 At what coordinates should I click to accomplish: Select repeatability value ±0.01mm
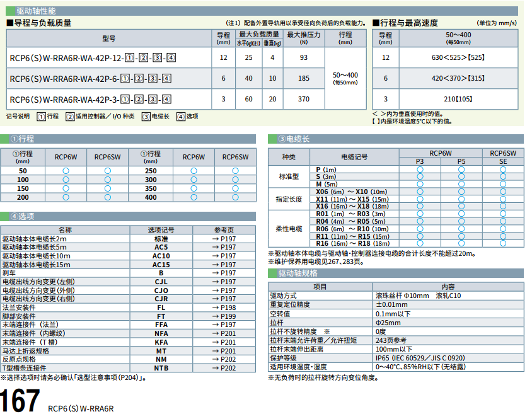pos(391,304)
